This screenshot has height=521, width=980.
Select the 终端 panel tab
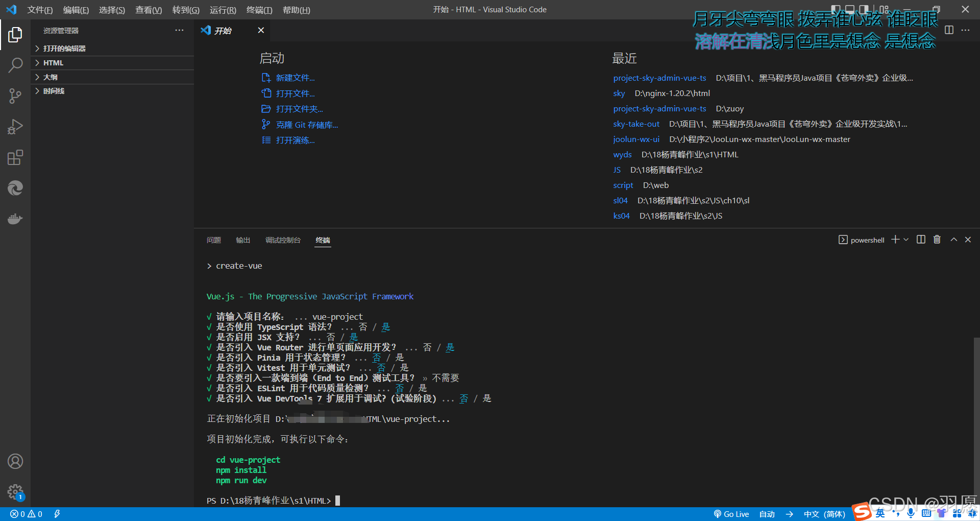coord(323,240)
